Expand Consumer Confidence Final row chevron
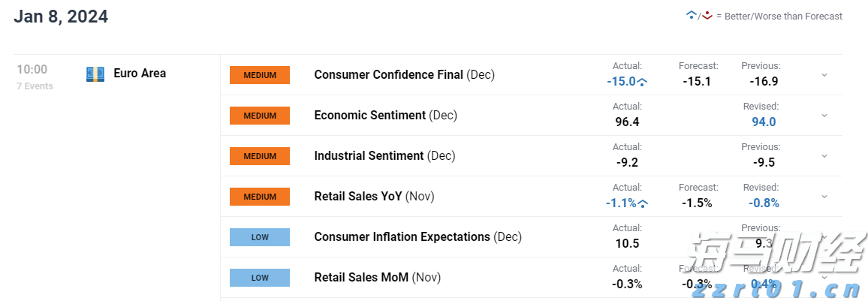This screenshot has width=868, height=301. tap(824, 75)
